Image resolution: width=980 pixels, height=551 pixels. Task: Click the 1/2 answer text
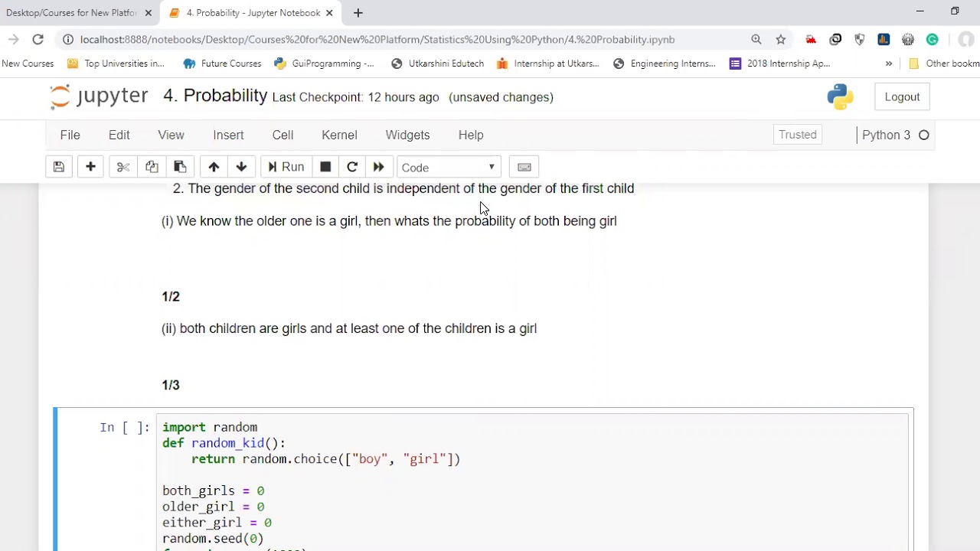(171, 296)
